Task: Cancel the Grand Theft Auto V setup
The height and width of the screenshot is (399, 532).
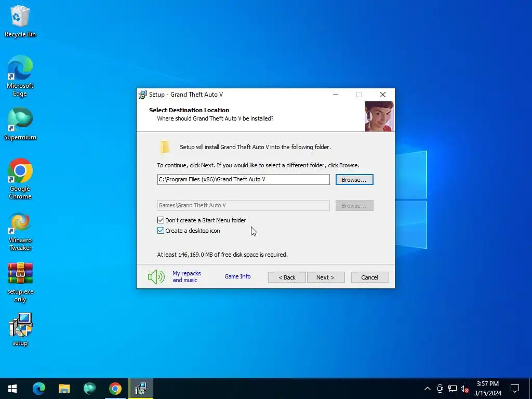Action: pyautogui.click(x=370, y=277)
